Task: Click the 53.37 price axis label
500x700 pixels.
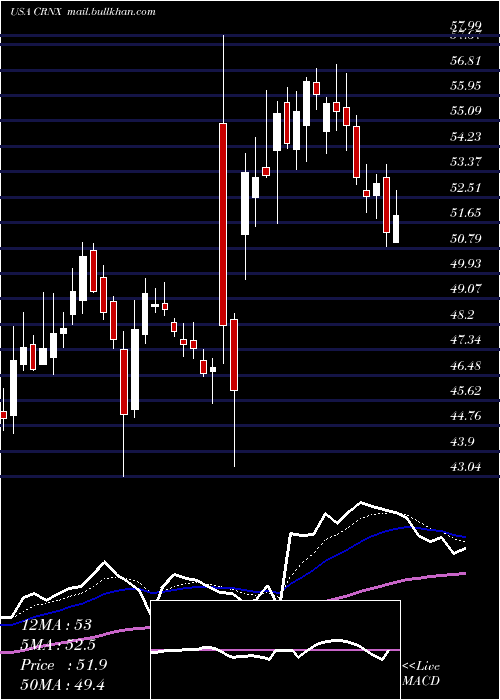Action: pyautogui.click(x=466, y=161)
